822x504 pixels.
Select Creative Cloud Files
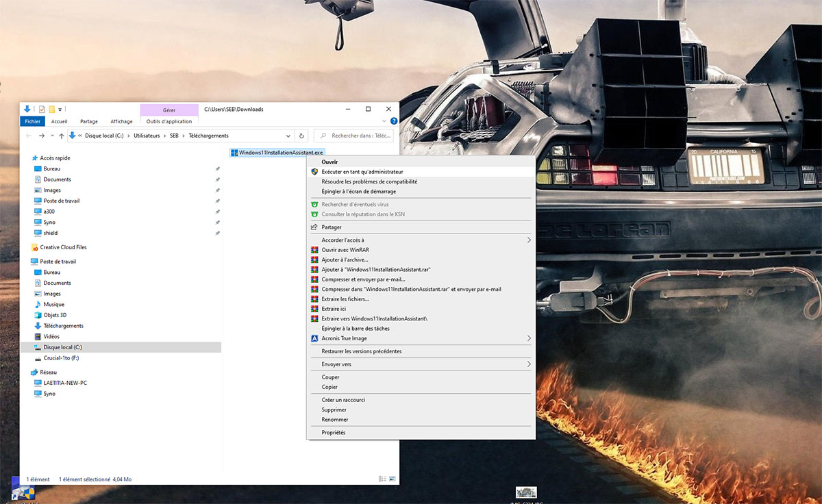pyautogui.click(x=63, y=247)
